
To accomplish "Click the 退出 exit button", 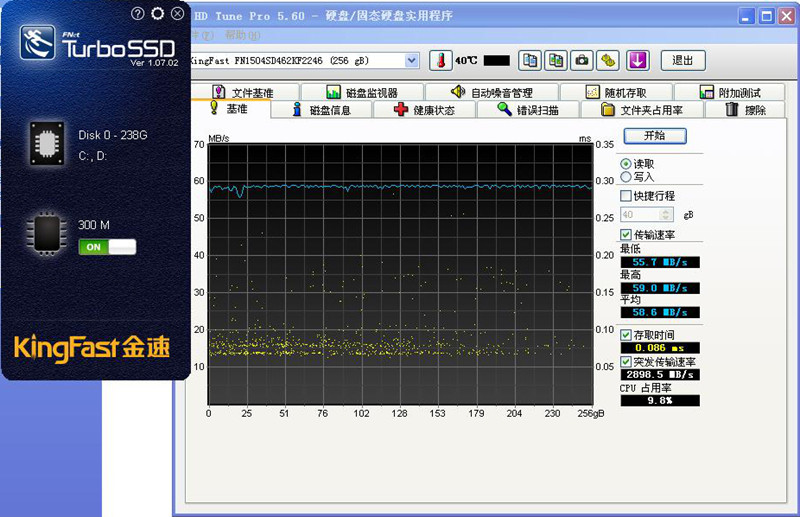I will point(683,60).
